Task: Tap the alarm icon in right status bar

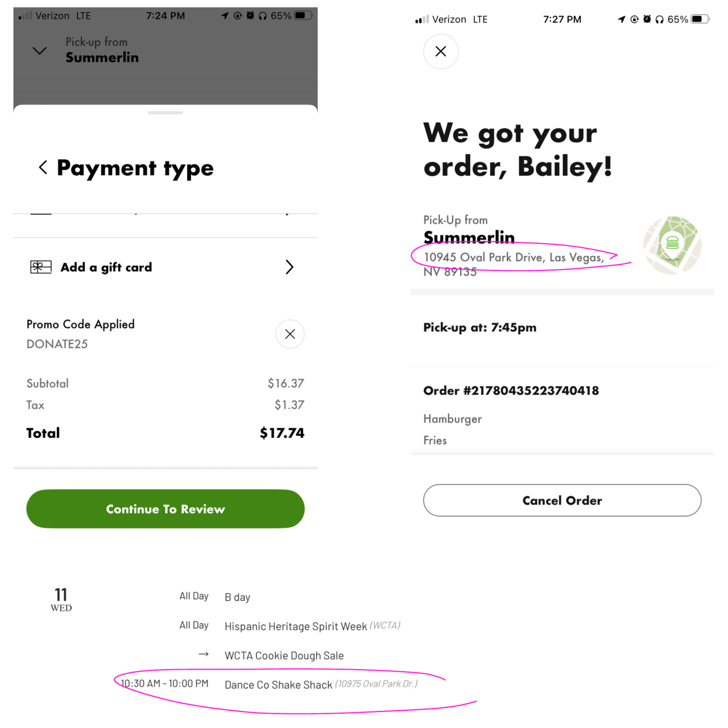Action: tap(647, 19)
